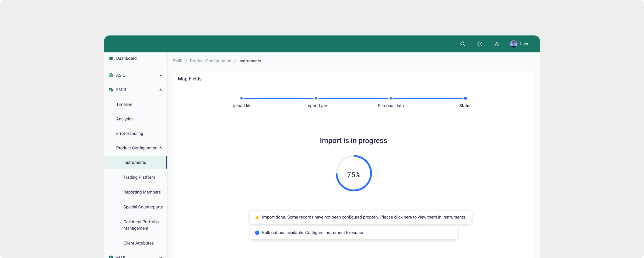Collapse the Product Configuration chevron

point(161,148)
